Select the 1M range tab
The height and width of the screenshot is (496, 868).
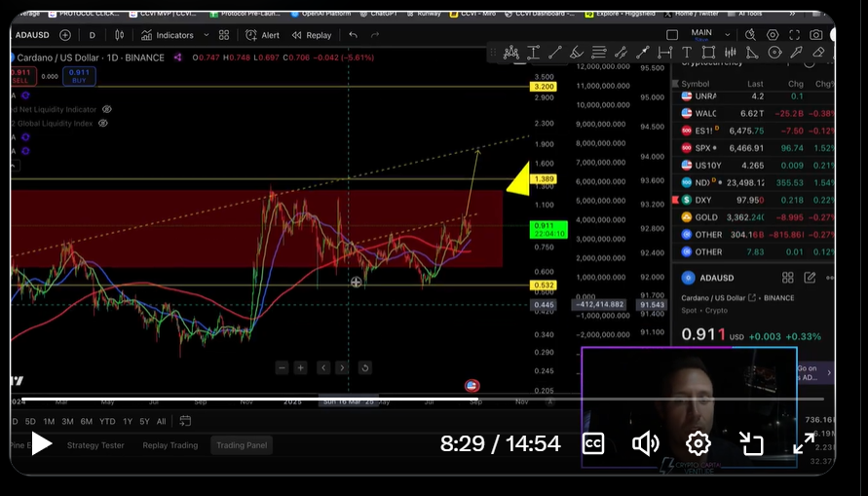49,421
